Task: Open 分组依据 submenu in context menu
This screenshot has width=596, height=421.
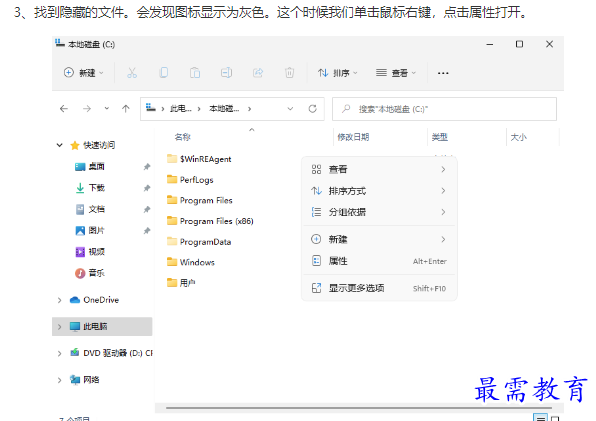Action: point(379,212)
